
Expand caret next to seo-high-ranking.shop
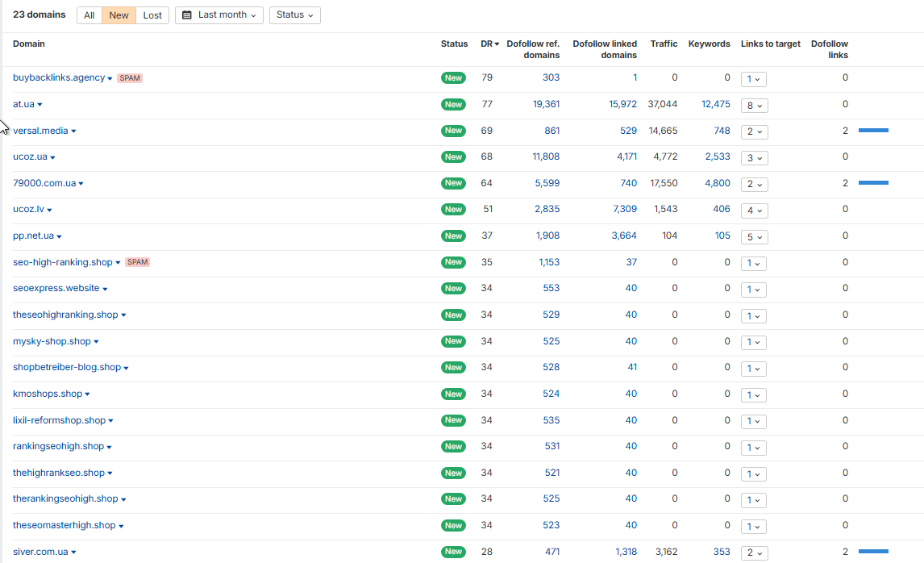coord(118,263)
